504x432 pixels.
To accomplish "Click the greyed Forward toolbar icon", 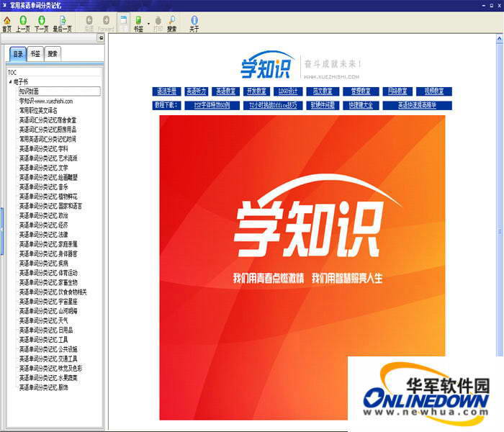I will [106, 24].
